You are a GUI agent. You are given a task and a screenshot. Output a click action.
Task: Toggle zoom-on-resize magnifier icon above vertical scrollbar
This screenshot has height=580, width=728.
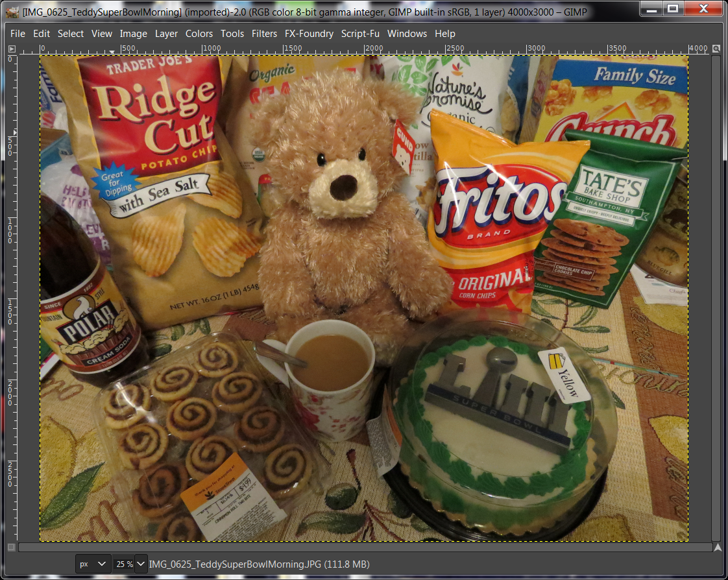pyautogui.click(x=716, y=49)
